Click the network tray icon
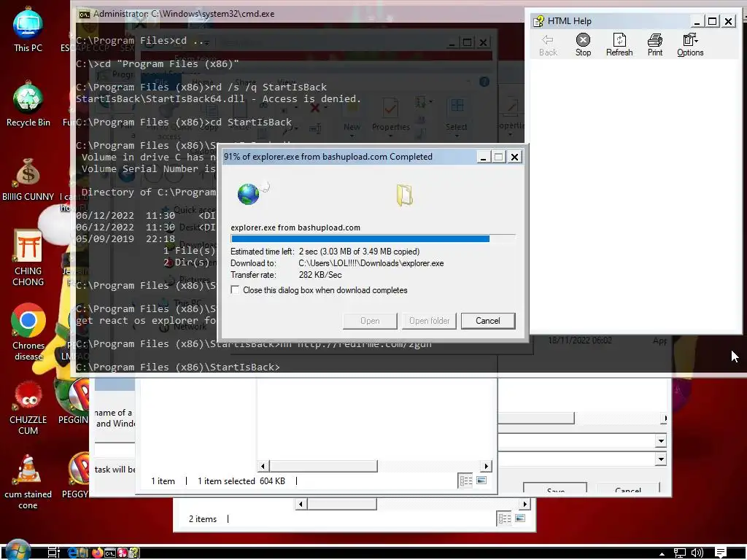This screenshot has width=747, height=560. 680,553
